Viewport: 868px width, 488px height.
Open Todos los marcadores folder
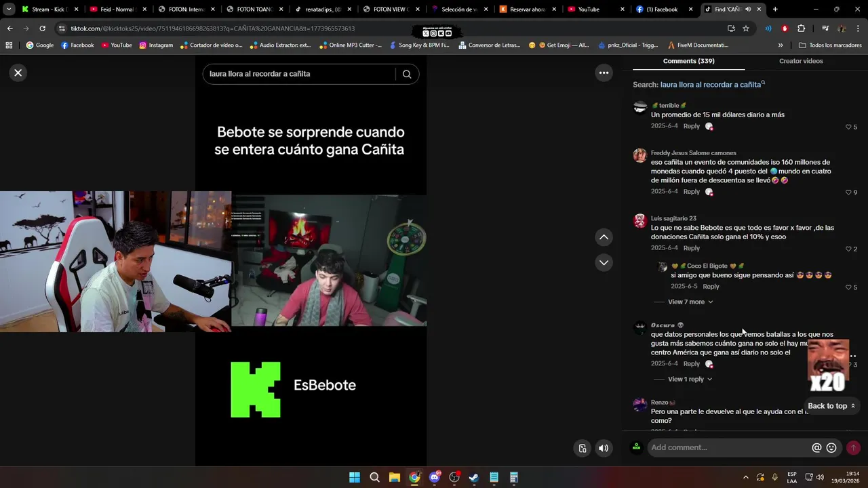(830, 45)
